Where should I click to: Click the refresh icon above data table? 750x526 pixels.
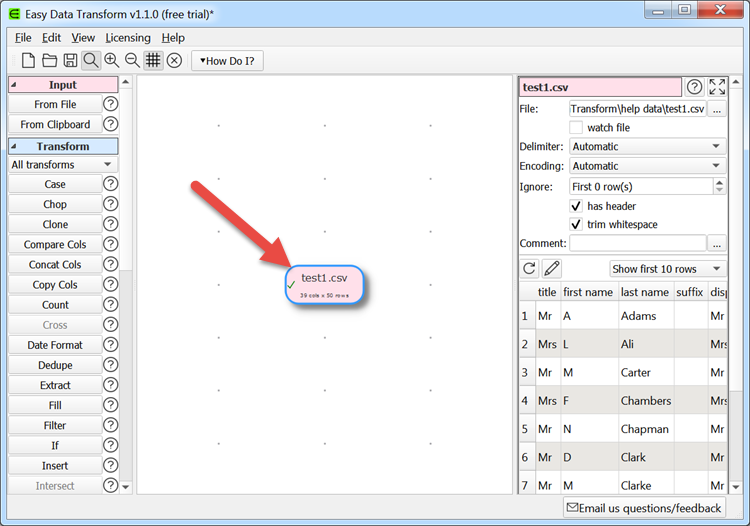(530, 269)
